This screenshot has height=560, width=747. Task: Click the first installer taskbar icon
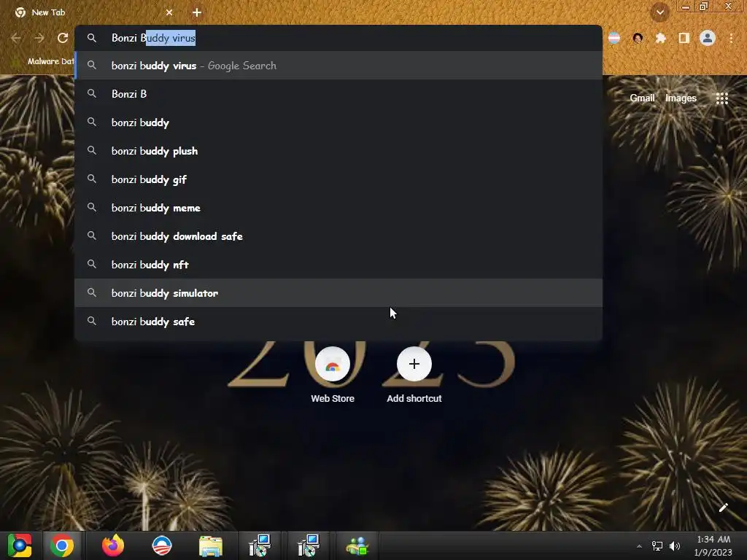click(x=260, y=545)
